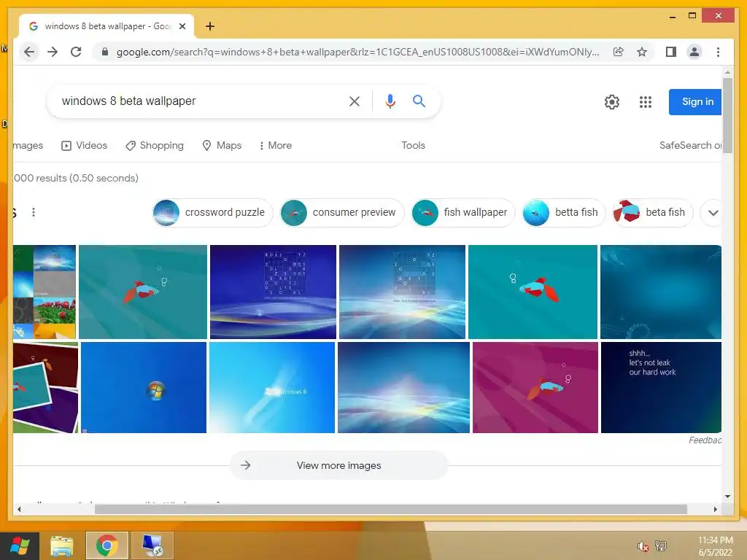Screen dimensions: 747x560
Task: Open the remote desktop taskbar icon
Action: [152, 545]
